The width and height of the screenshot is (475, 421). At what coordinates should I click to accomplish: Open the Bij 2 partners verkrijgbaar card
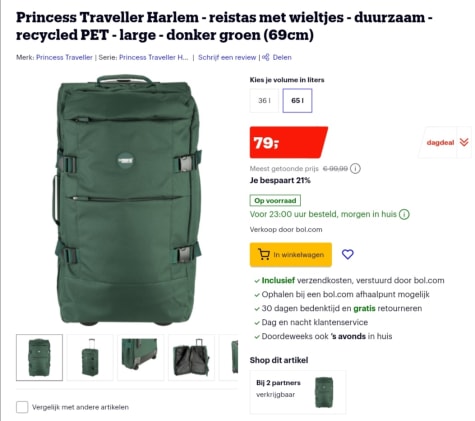click(298, 392)
